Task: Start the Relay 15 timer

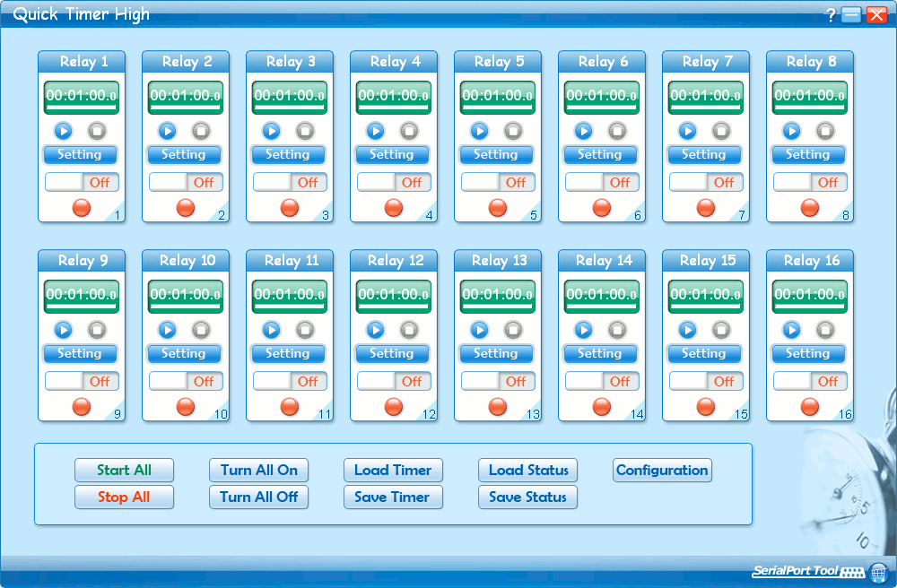Action: click(688, 330)
